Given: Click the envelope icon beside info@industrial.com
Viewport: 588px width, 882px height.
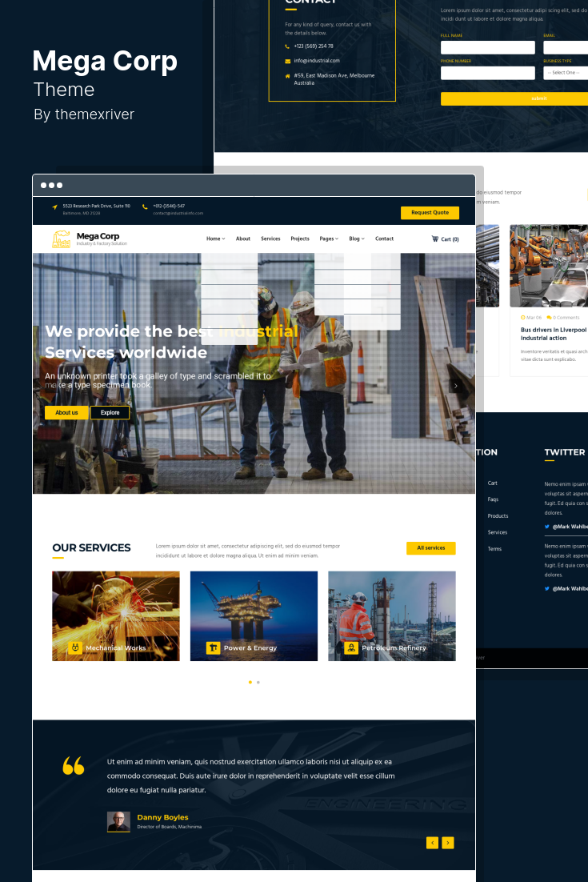Looking at the screenshot, I should click(287, 62).
